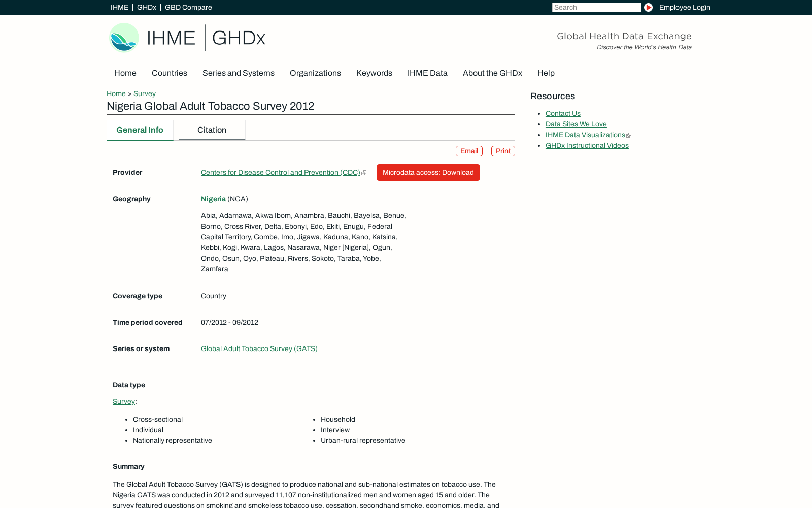Screen dimensions: 812x508
Task: Open IHME Data navigation menu
Action: pos(427,73)
